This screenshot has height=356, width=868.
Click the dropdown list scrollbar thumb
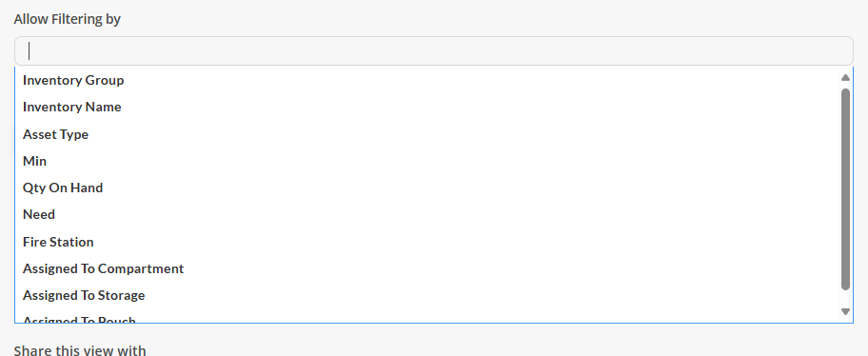(845, 188)
